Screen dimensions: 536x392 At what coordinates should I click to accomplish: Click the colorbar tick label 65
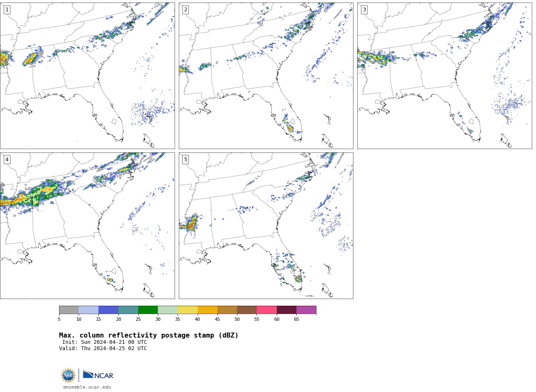[296, 320]
